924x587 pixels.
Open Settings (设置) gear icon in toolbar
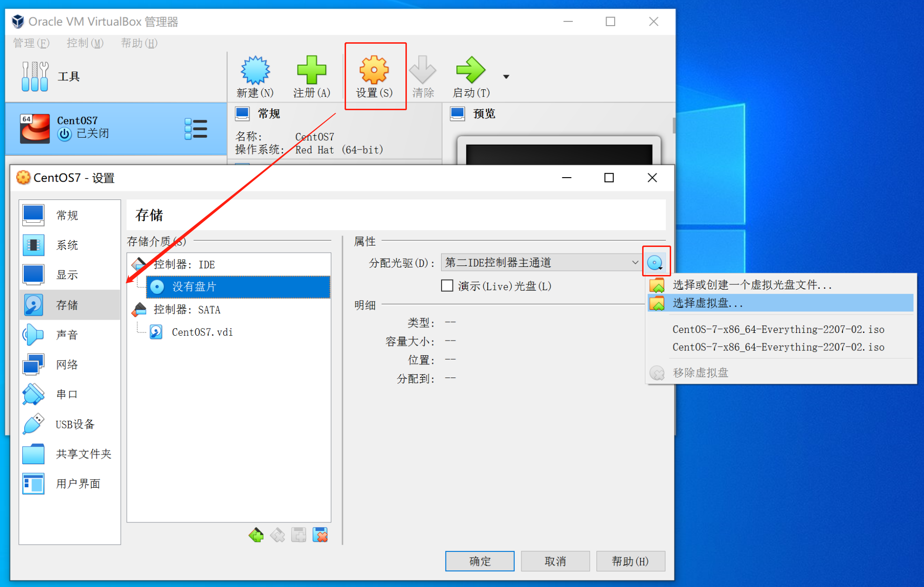pos(374,70)
